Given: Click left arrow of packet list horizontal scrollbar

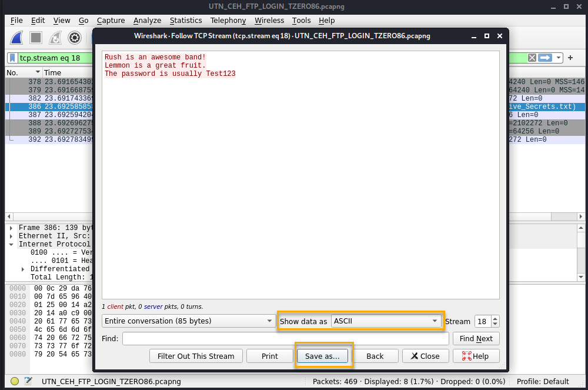Looking at the screenshot, I should pyautogui.click(x=9, y=216).
